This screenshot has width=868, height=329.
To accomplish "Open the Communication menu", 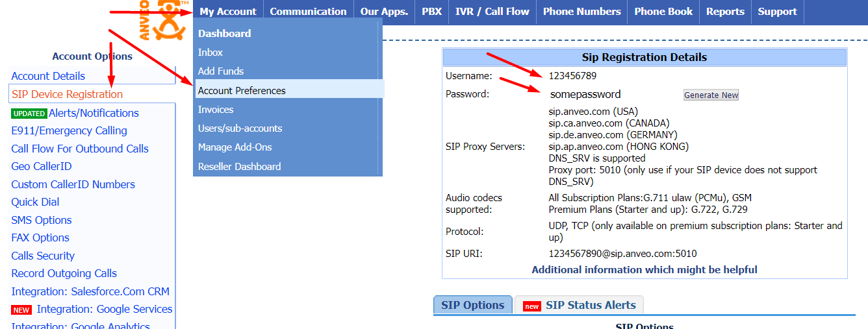I will click(308, 12).
